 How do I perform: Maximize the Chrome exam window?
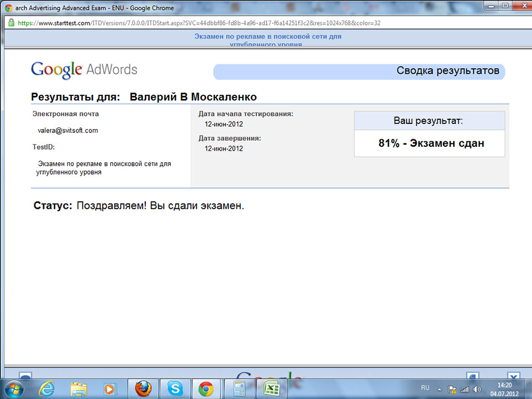point(505,6)
